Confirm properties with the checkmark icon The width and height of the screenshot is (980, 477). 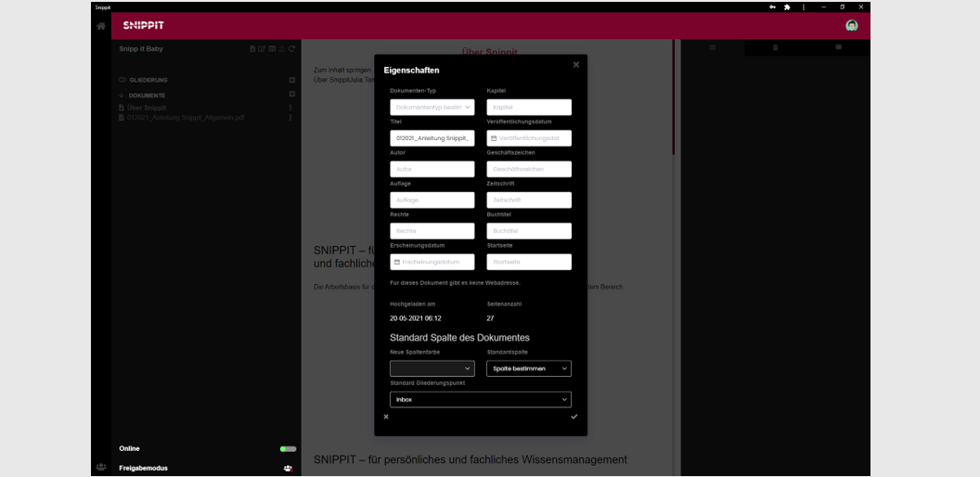[574, 417]
